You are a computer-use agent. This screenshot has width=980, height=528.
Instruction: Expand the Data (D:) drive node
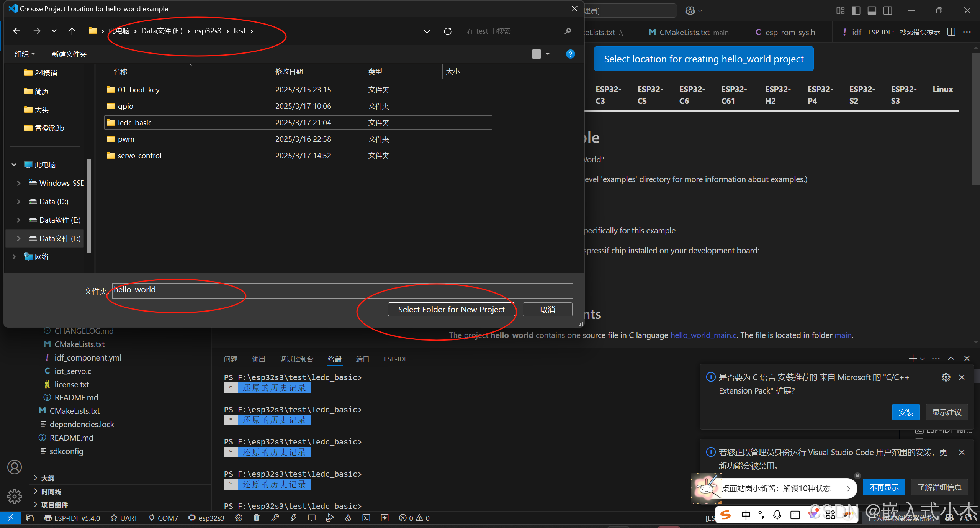18,202
